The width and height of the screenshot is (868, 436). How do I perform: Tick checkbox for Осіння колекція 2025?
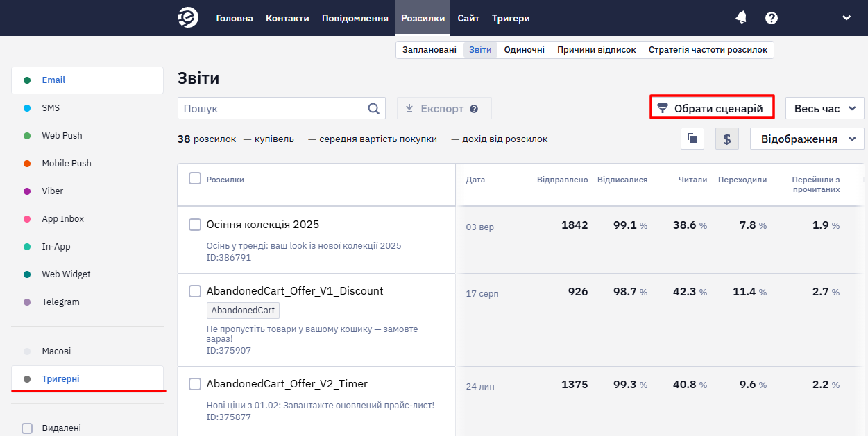click(195, 225)
